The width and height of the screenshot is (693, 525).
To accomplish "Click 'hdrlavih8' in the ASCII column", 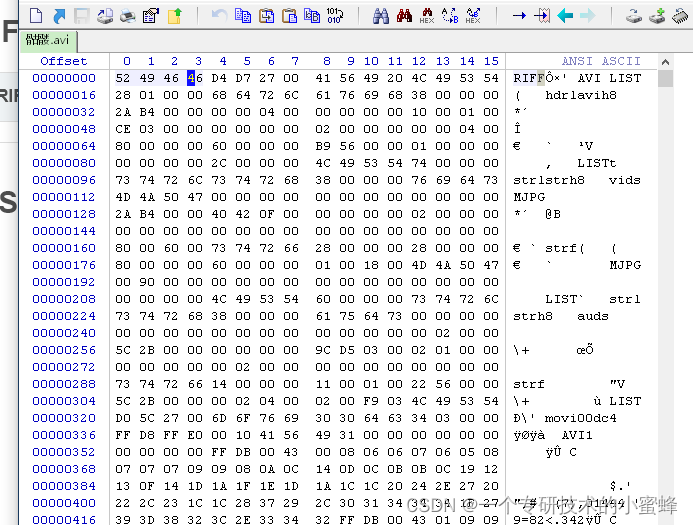I will point(581,95).
